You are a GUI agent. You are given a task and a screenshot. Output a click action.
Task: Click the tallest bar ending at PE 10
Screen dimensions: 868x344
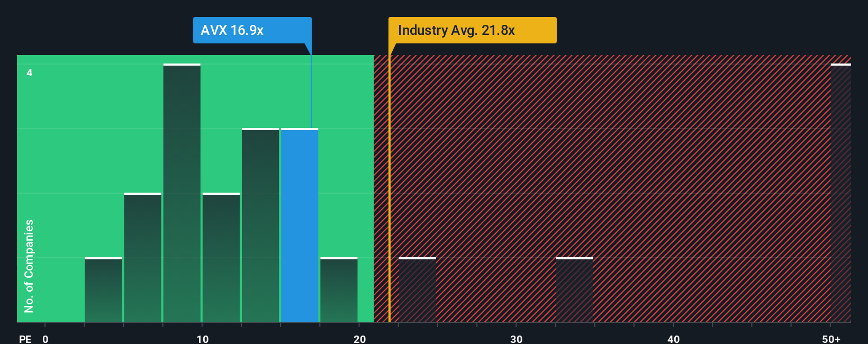[182, 193]
